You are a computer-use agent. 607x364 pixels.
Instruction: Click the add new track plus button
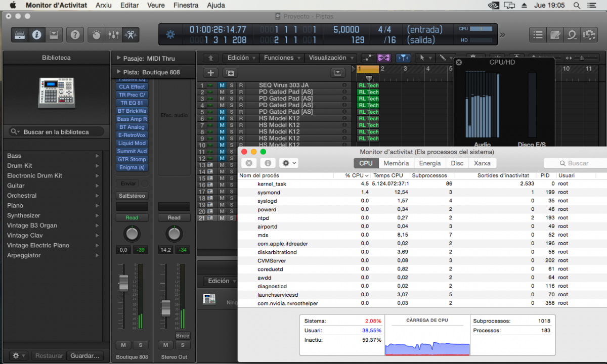[x=211, y=73]
